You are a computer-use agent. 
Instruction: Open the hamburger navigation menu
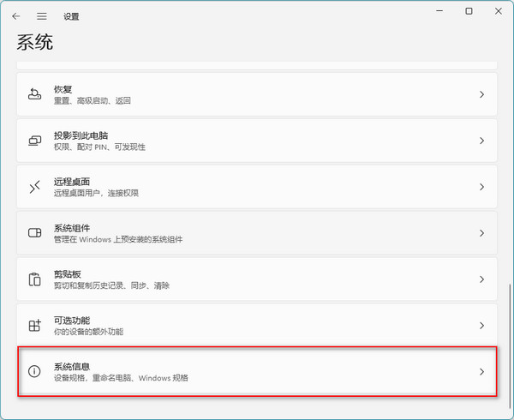(41, 16)
